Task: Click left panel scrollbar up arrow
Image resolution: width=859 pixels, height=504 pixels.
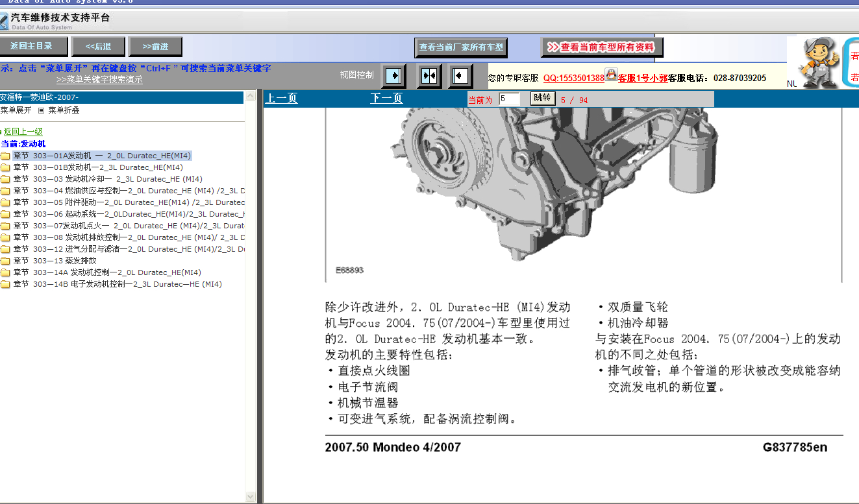Action: [x=251, y=97]
